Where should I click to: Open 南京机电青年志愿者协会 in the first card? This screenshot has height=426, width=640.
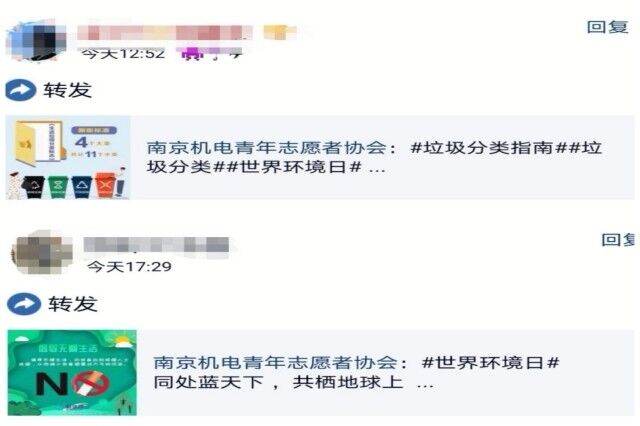click(267, 148)
